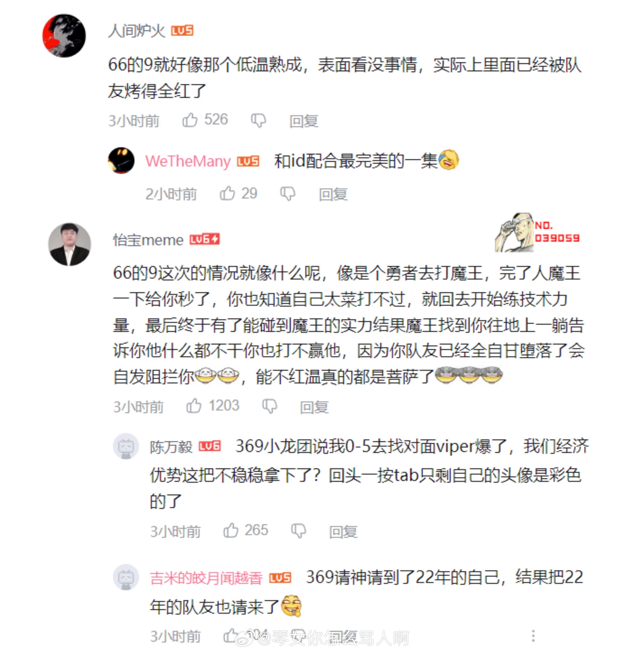The image size is (644, 653).
Task: Open 吉米的皎月闻越香 username link
Action: pyautogui.click(x=206, y=578)
